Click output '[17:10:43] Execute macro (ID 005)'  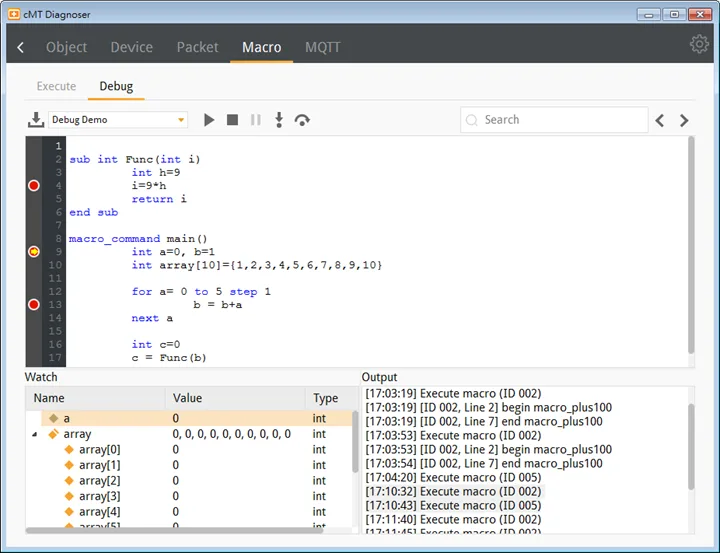pyautogui.click(x=453, y=505)
